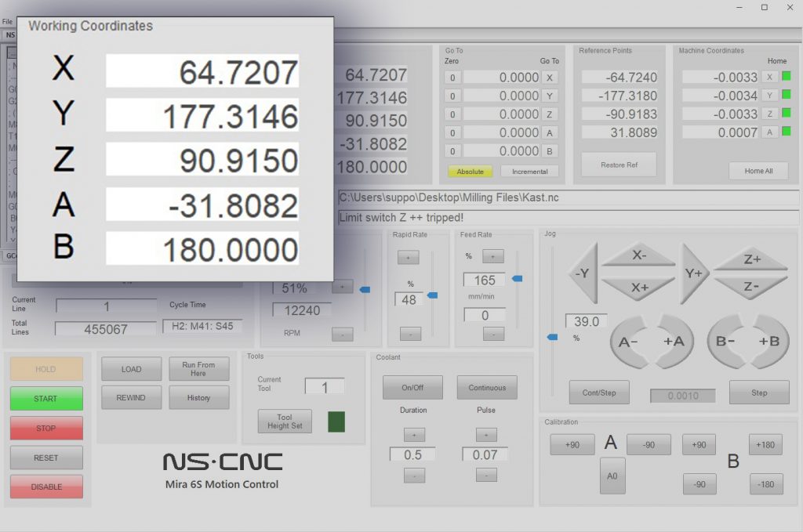Image resolution: width=803 pixels, height=532 pixels.
Task: Jog the X- axis arrow
Action: pyautogui.click(x=639, y=256)
